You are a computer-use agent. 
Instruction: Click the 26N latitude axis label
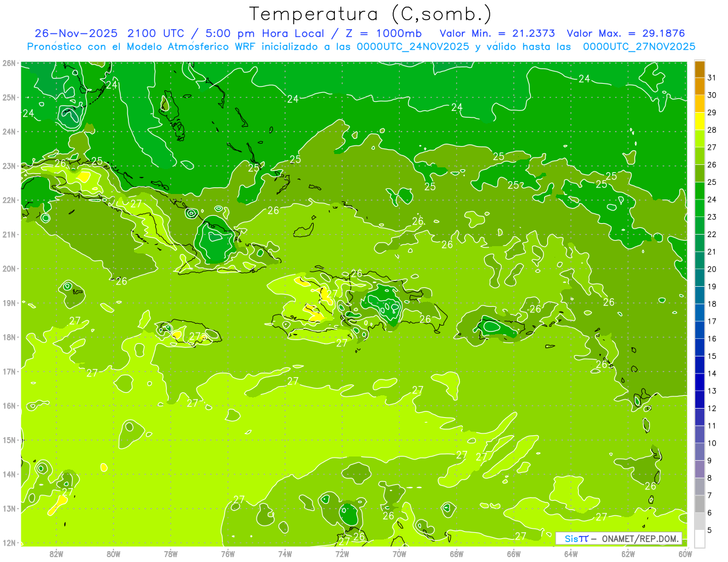tap(9, 63)
